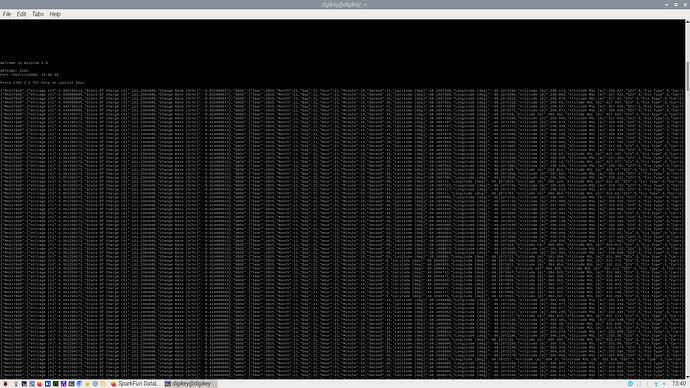Launch Firefox from the taskbar launcher

pyautogui.click(x=40, y=384)
